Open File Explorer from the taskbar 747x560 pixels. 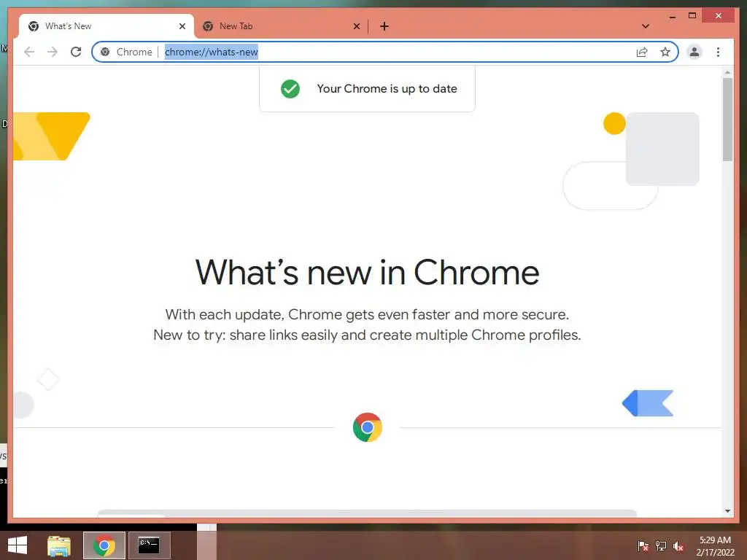pyautogui.click(x=59, y=545)
